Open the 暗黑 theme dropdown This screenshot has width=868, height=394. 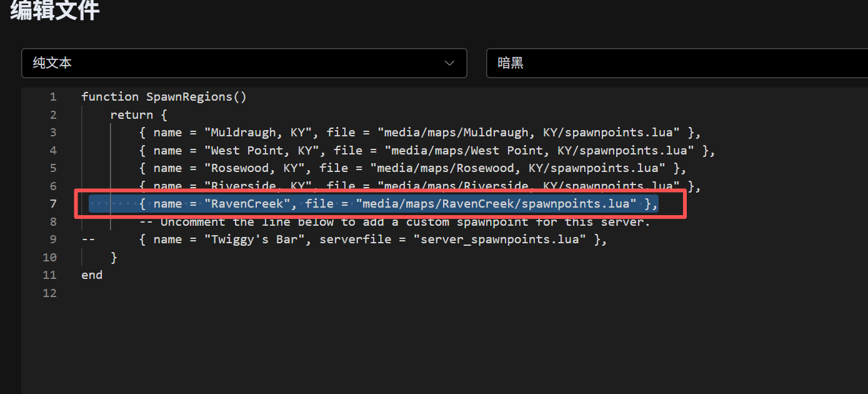[675, 63]
